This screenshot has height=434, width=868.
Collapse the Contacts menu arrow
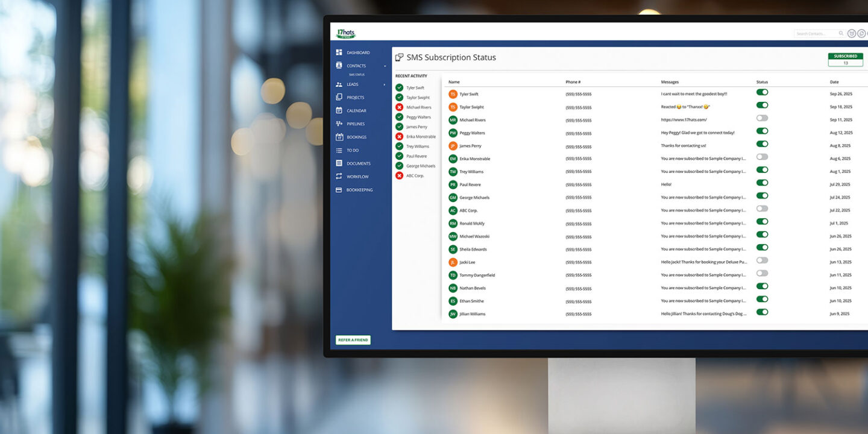(385, 66)
